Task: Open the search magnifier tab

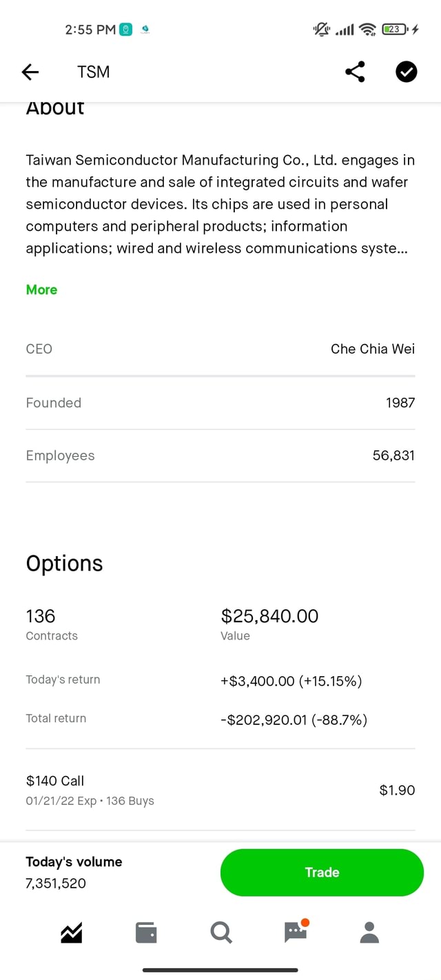Action: click(220, 932)
